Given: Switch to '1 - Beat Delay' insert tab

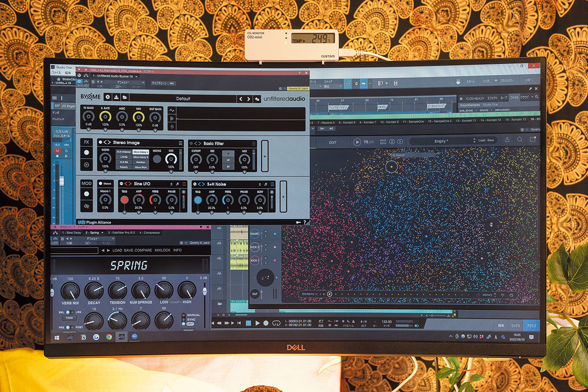Looking at the screenshot, I should [x=71, y=232].
